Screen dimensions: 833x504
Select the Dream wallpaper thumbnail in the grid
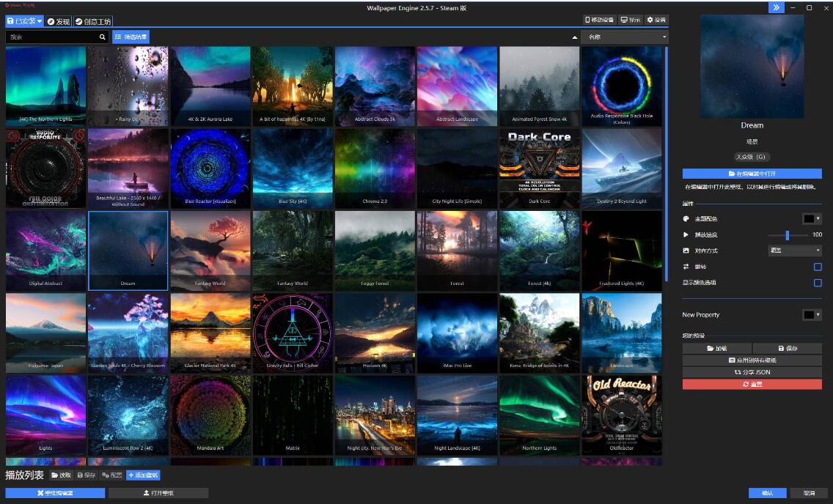click(128, 251)
